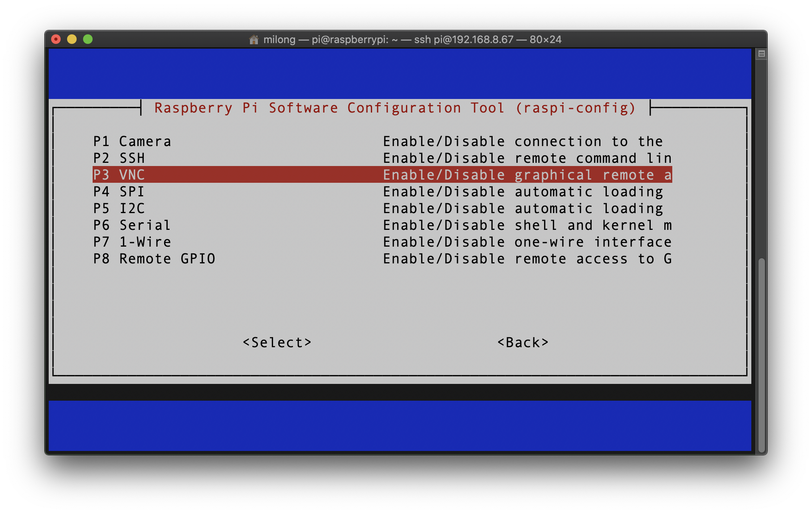The width and height of the screenshot is (812, 514).
Task: Select the P1 Camera menu entry
Action: click(x=382, y=141)
